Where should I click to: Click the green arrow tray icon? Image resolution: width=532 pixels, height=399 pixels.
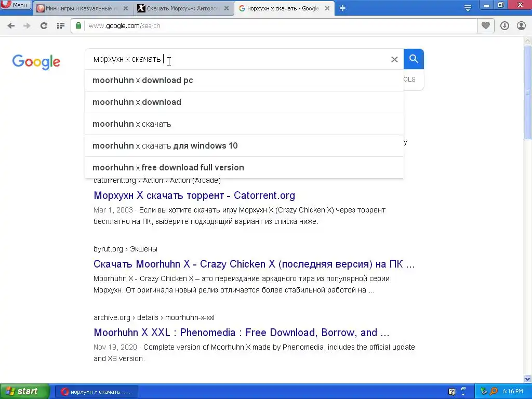484,391
